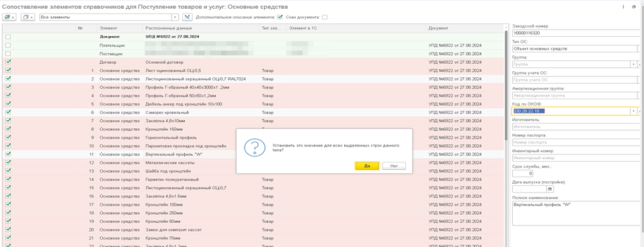Click the Код по ОКОФ value field
Image resolution: width=644 pixels, height=247 pixels.
571,111
